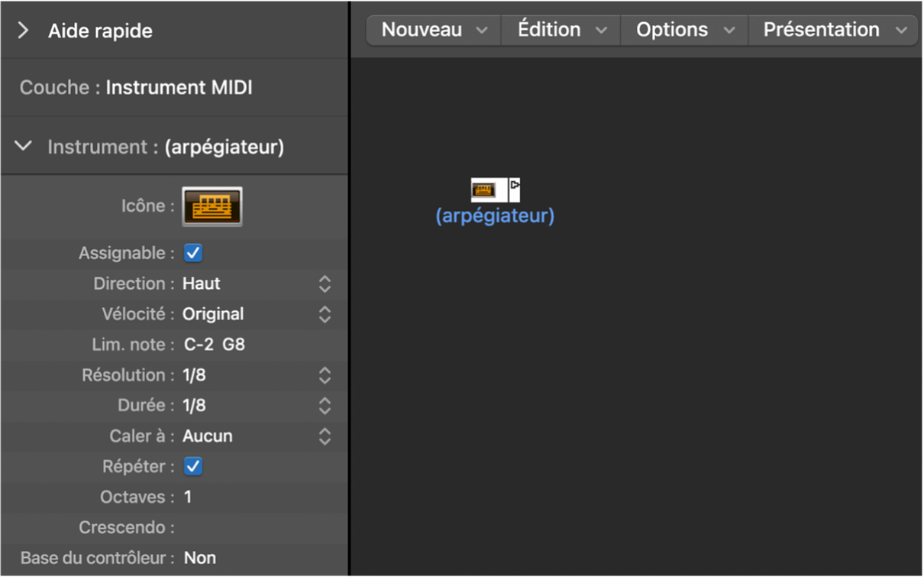Click the arpeggiator object's output triangle
This screenshot has height=577, width=924.
(515, 185)
